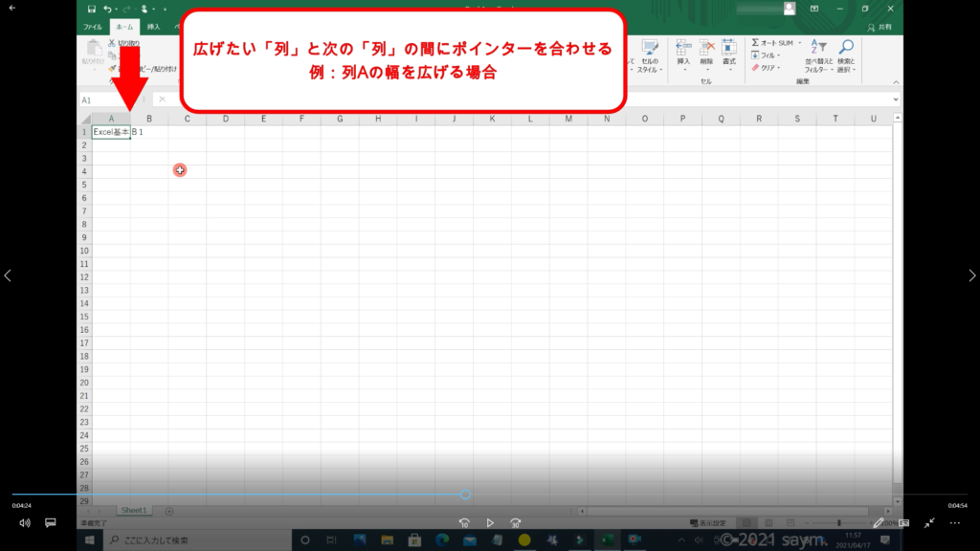Click the Excel Save icon in quick access toolbar

tap(91, 9)
